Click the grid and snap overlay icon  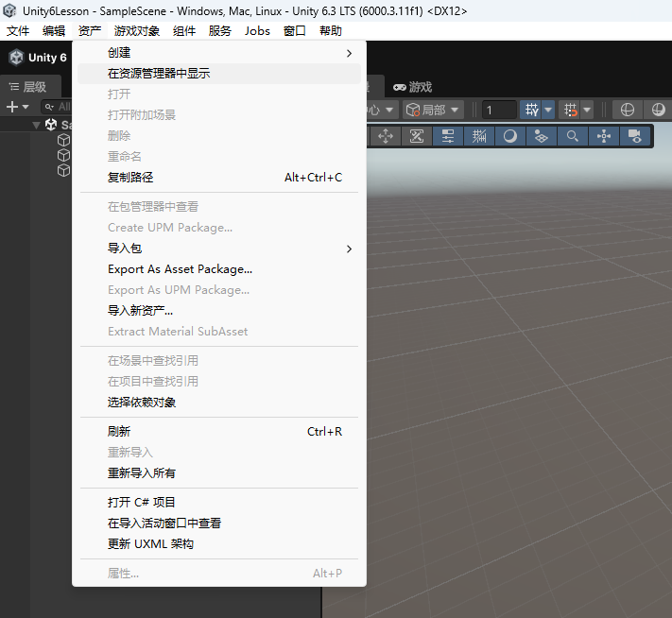[478, 136]
